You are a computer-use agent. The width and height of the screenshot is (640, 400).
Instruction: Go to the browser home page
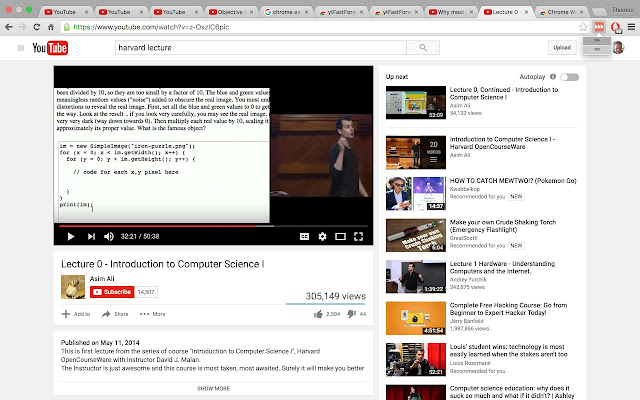(51, 27)
